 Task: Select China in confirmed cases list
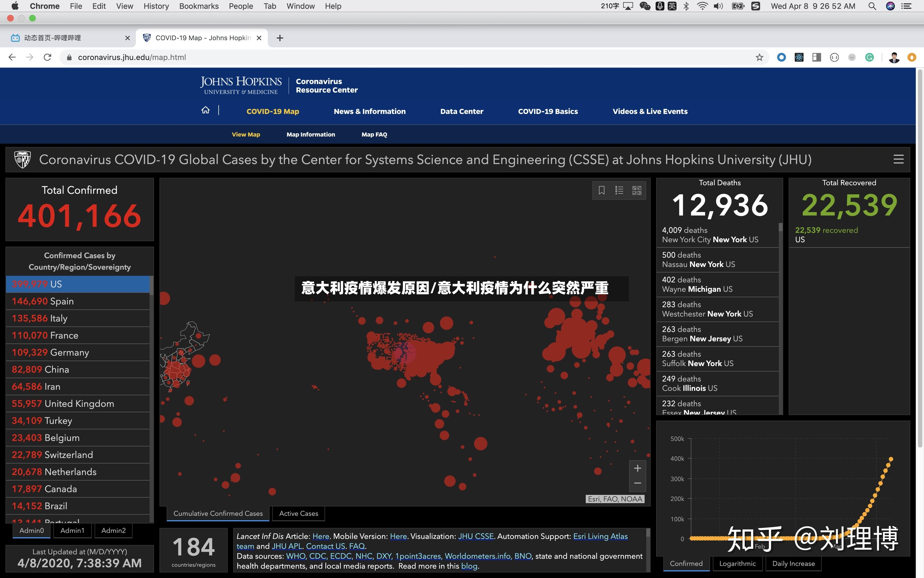pyautogui.click(x=78, y=369)
